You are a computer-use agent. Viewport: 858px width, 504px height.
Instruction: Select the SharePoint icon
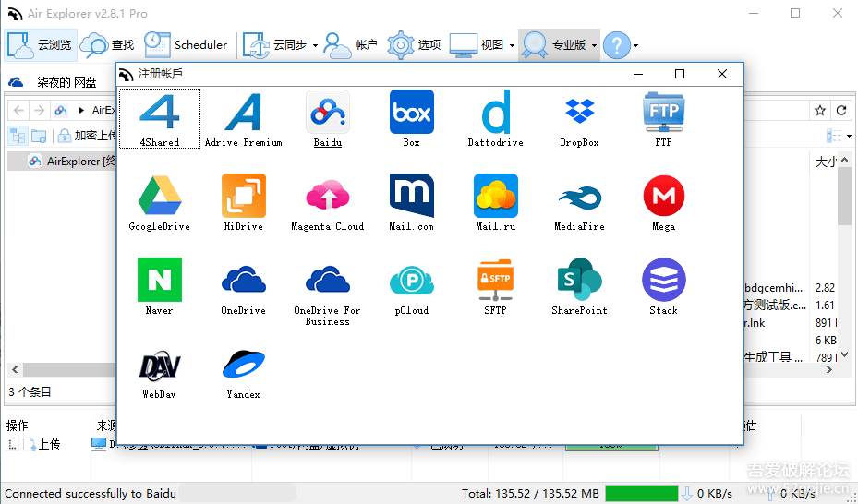[x=579, y=281]
